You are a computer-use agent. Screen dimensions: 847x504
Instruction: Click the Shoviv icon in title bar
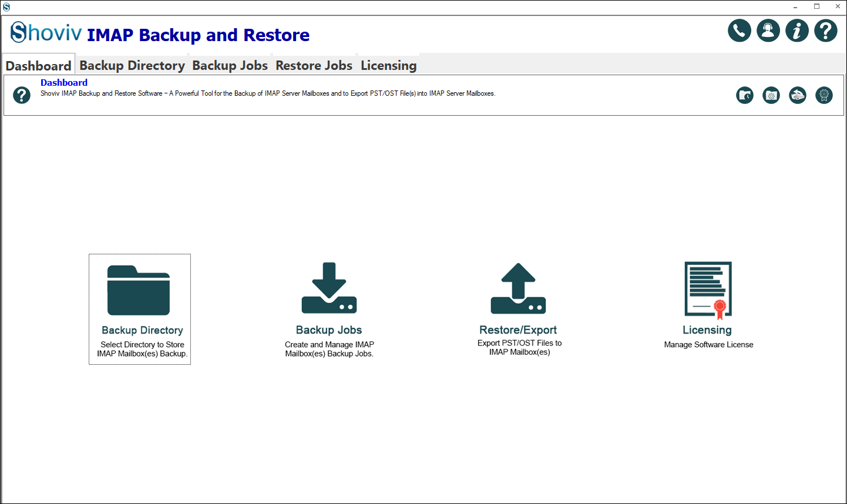[6, 7]
